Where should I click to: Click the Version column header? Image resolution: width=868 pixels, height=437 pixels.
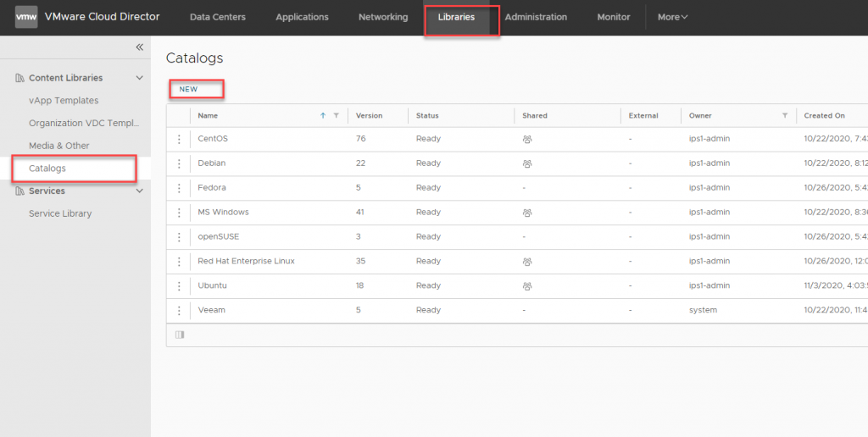[x=370, y=116]
